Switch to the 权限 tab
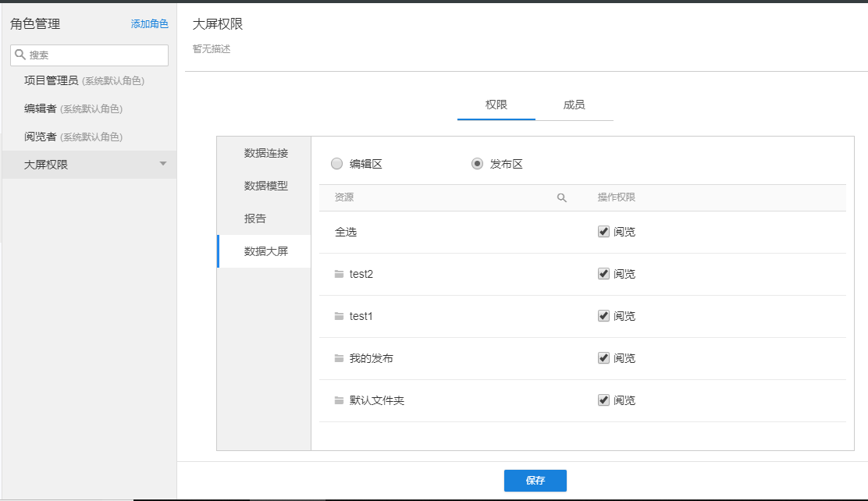Viewport: 868px width, 501px height. [496, 105]
